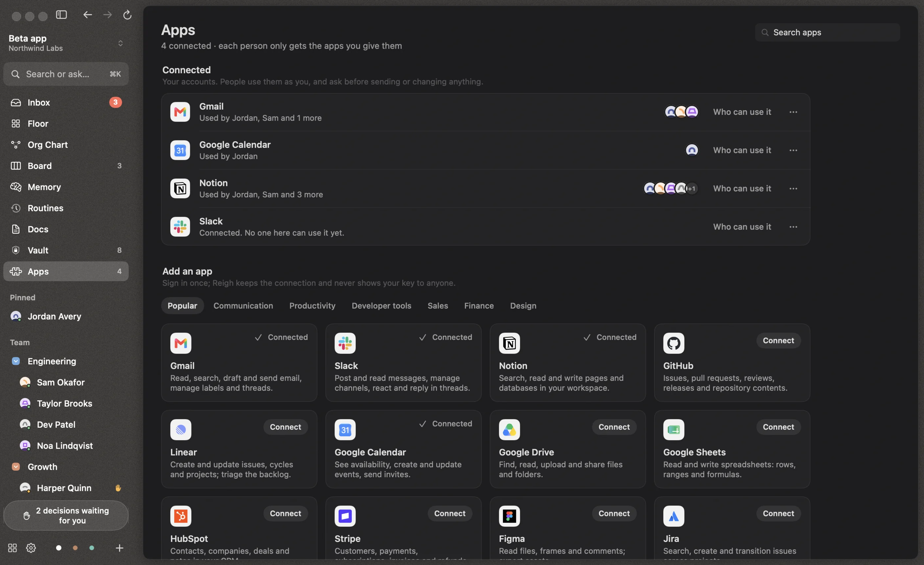Connect Google Drive
Viewport: 924px width, 565px height.
point(614,427)
